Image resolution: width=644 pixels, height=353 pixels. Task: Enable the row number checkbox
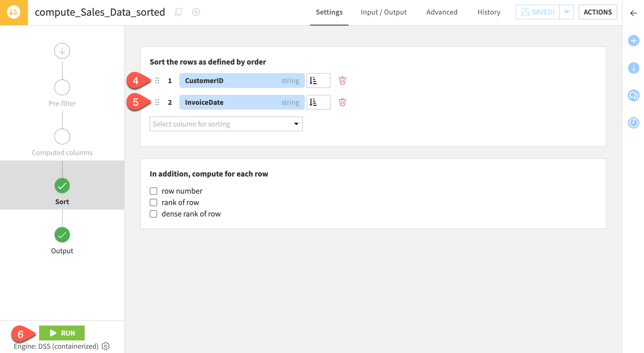tap(153, 191)
